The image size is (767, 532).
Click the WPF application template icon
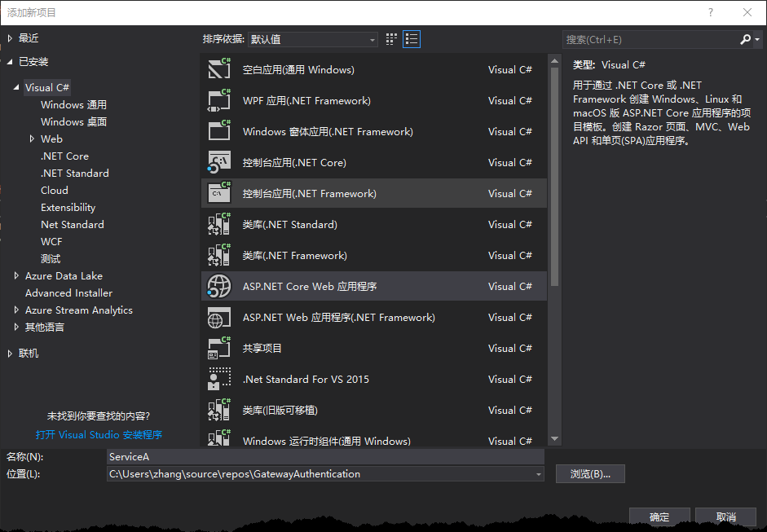pos(219,101)
